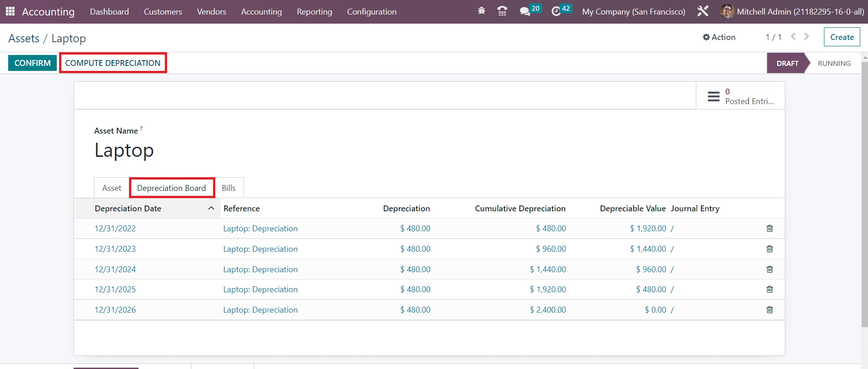Switch to the Asset tab
This screenshot has height=369, width=868.
(x=112, y=188)
